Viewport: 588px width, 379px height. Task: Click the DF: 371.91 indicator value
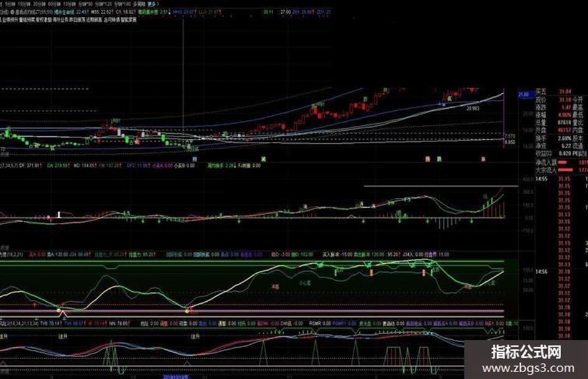coord(30,166)
